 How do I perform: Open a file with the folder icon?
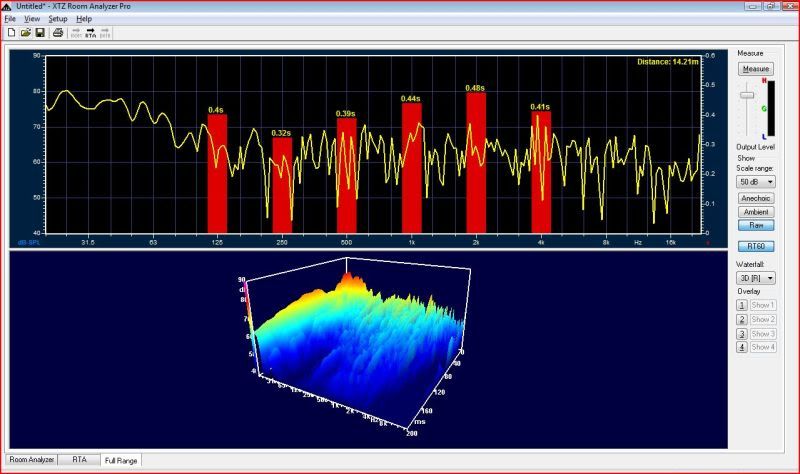click(25, 33)
